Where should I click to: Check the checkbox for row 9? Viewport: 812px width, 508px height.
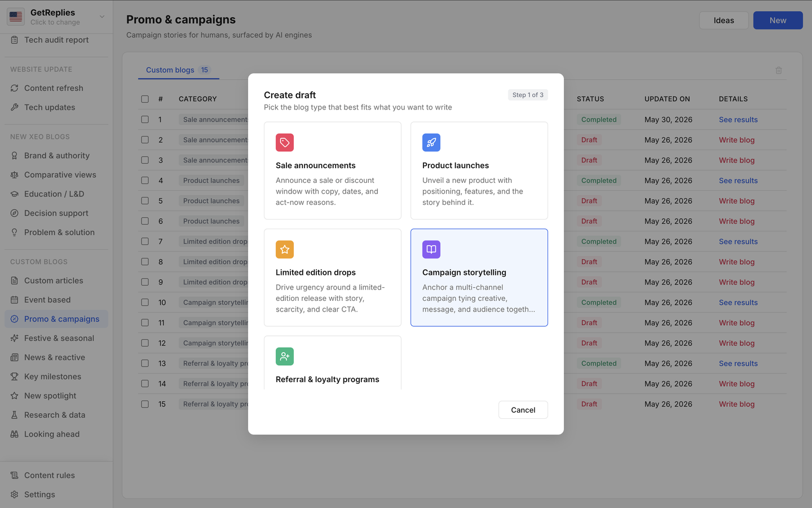point(145,282)
